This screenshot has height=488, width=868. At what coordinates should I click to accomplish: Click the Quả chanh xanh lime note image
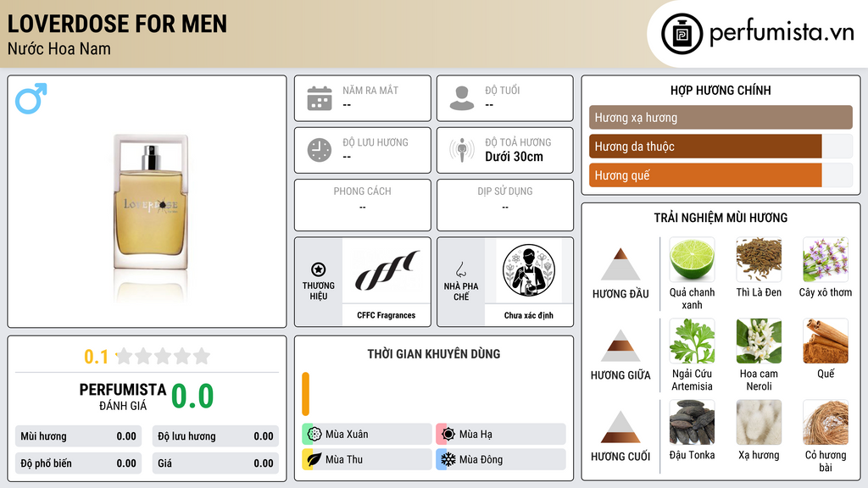(x=692, y=259)
